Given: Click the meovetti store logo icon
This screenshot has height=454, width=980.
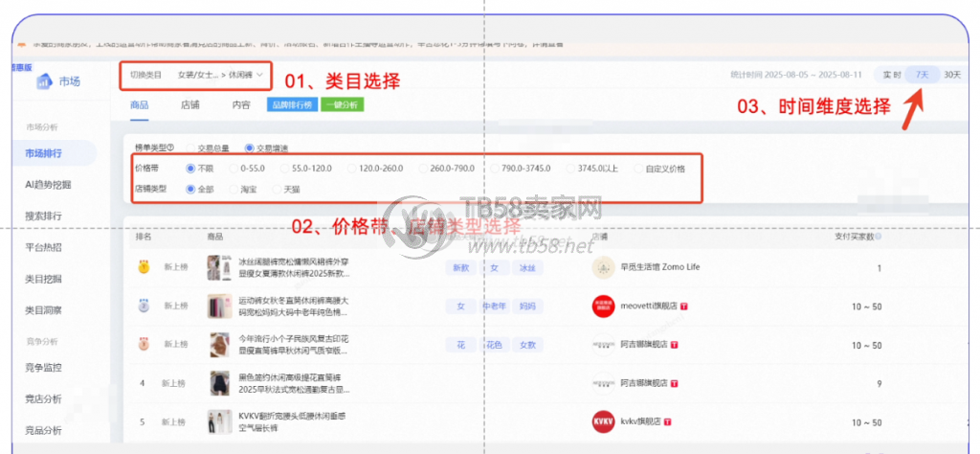Looking at the screenshot, I should coord(602,306).
